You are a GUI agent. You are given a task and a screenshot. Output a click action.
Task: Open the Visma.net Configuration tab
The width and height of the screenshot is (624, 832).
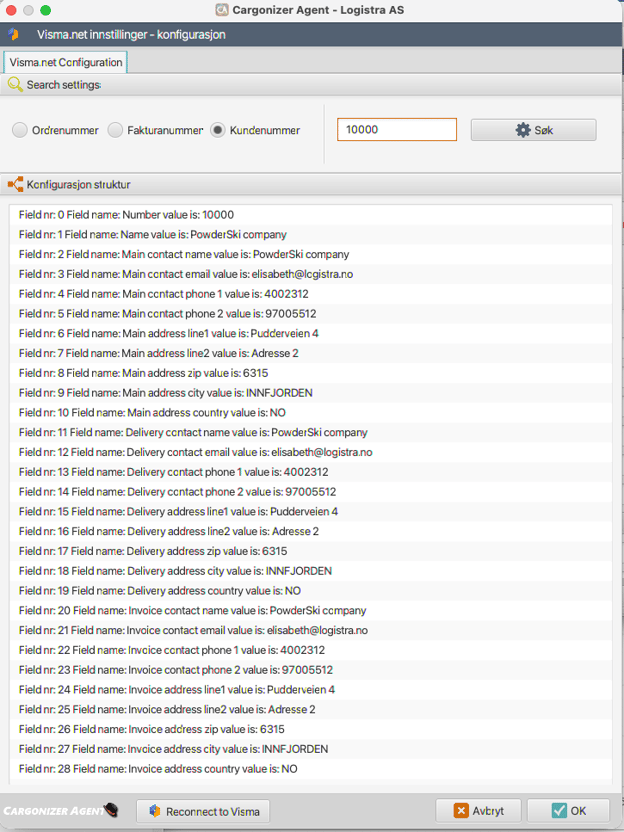[x=66, y=62]
